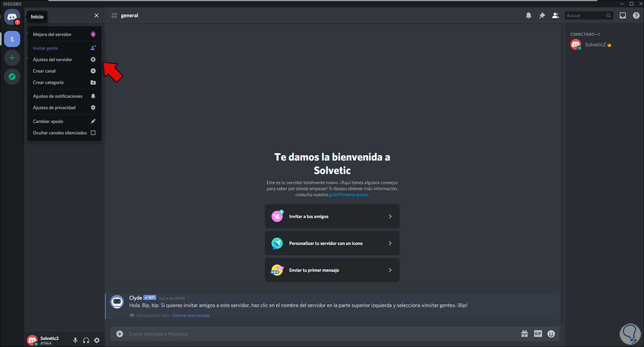Choose Invitar gente from the server menu
Screen dimensions: 644x347
coord(64,48)
